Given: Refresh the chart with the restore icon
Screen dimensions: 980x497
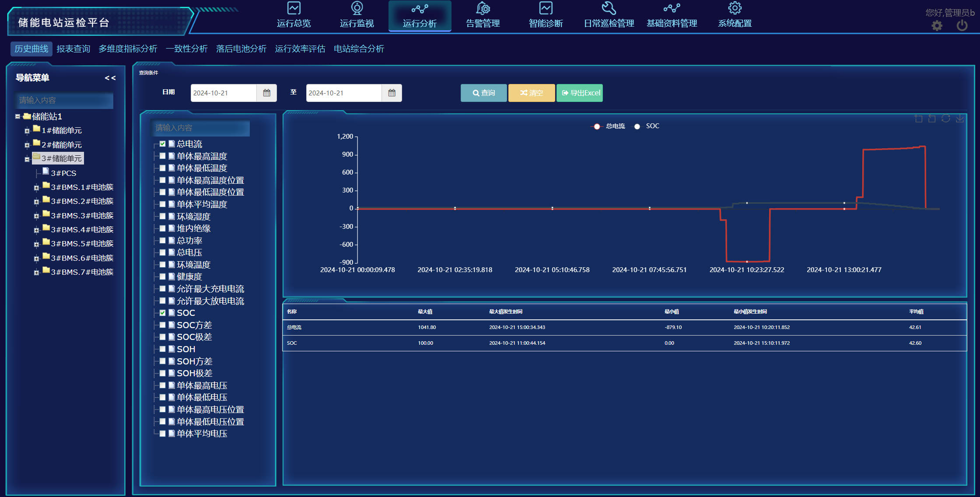Looking at the screenshot, I should (946, 119).
